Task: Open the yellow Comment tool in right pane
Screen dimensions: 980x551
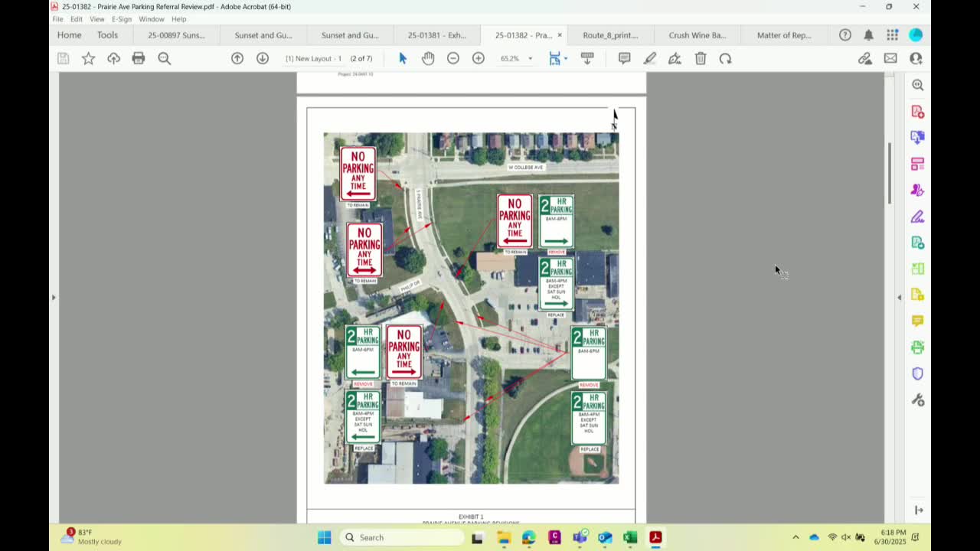Action: (x=918, y=321)
